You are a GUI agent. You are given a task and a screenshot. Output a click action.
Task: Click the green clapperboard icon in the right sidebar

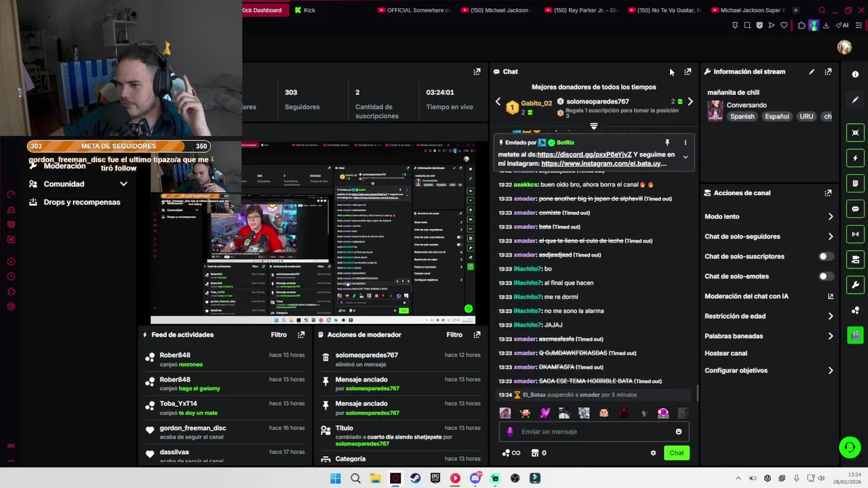(855, 335)
